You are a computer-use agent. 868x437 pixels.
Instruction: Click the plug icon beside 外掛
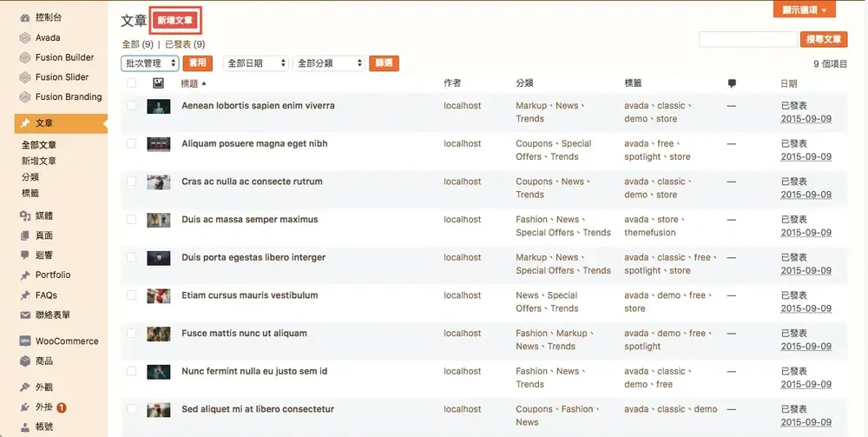25,407
